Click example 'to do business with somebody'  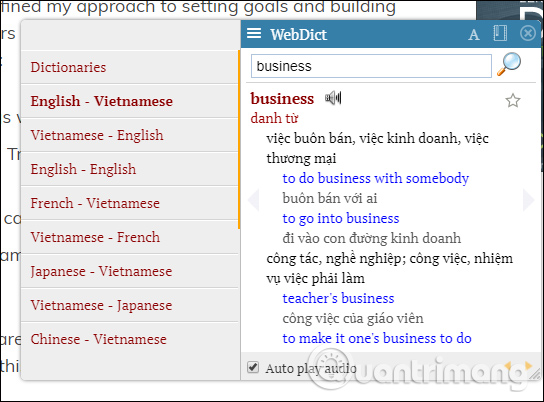(375, 178)
